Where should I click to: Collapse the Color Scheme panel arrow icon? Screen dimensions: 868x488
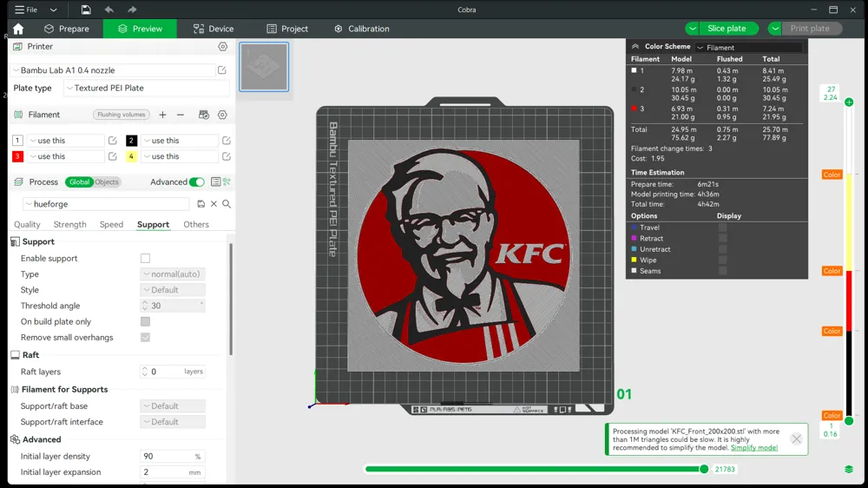coord(635,47)
